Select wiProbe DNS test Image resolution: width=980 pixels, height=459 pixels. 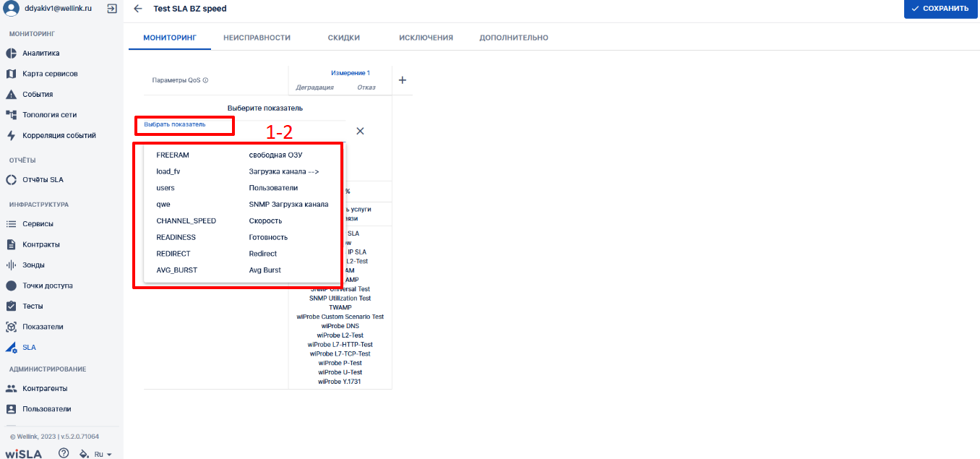pyautogui.click(x=340, y=326)
